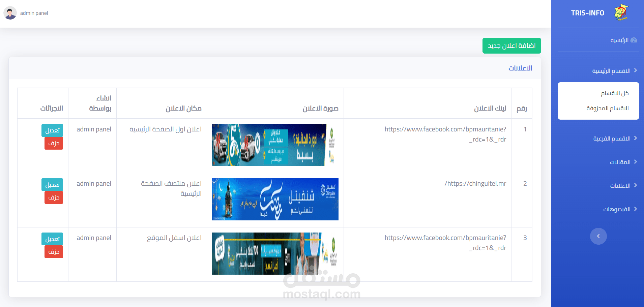Expand the الاعلانات sidebar chevron
The image size is (644, 307).
(636, 185)
